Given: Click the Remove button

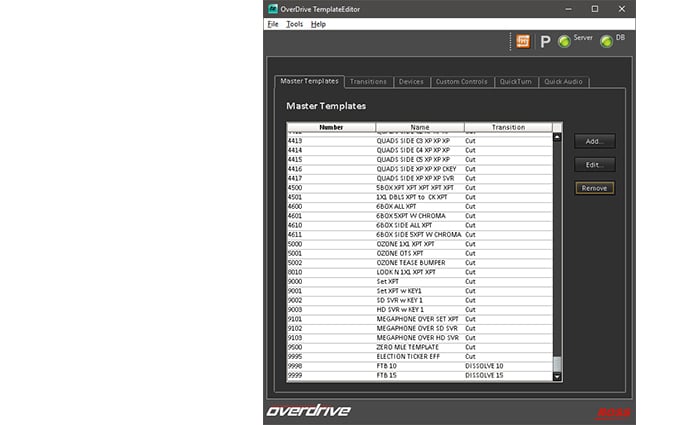Looking at the screenshot, I should point(595,188).
